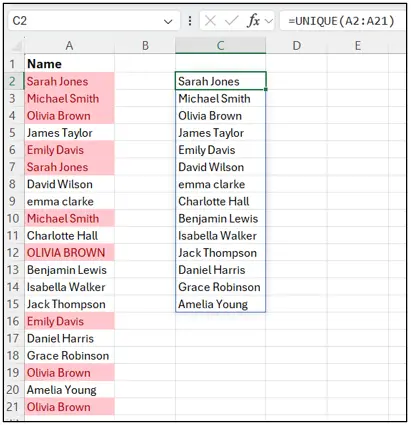Viewport: 411px width, 425px height.
Task: Click Daniel Harris in column C
Action: click(220, 270)
